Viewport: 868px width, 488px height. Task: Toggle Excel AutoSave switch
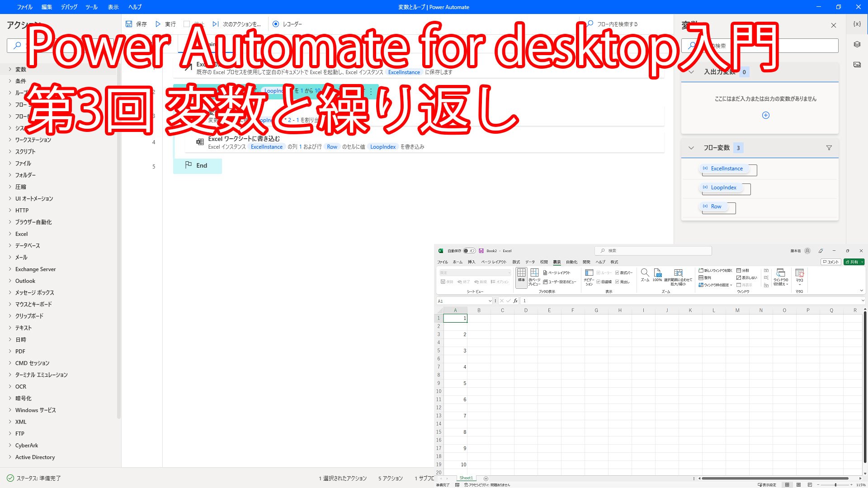(x=469, y=251)
